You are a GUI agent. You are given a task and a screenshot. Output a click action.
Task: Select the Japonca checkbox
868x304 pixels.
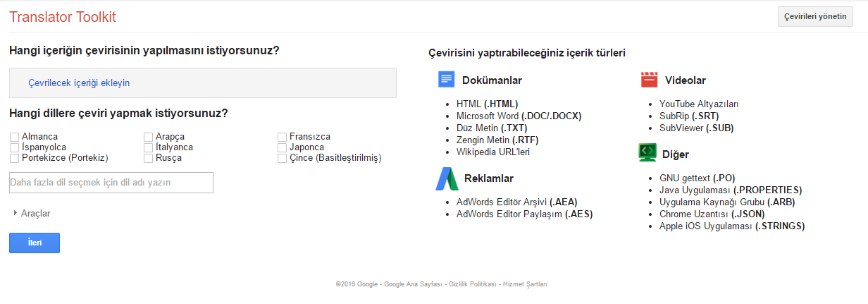point(283,147)
